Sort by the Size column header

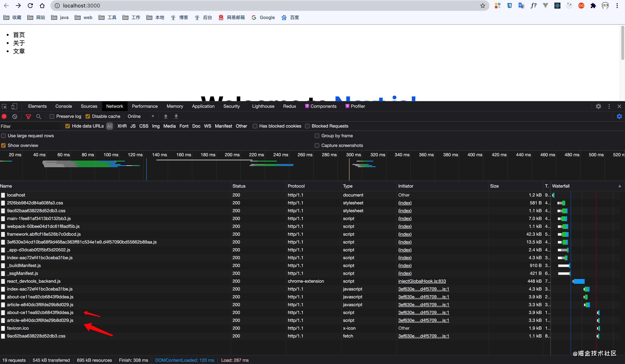coord(516,186)
